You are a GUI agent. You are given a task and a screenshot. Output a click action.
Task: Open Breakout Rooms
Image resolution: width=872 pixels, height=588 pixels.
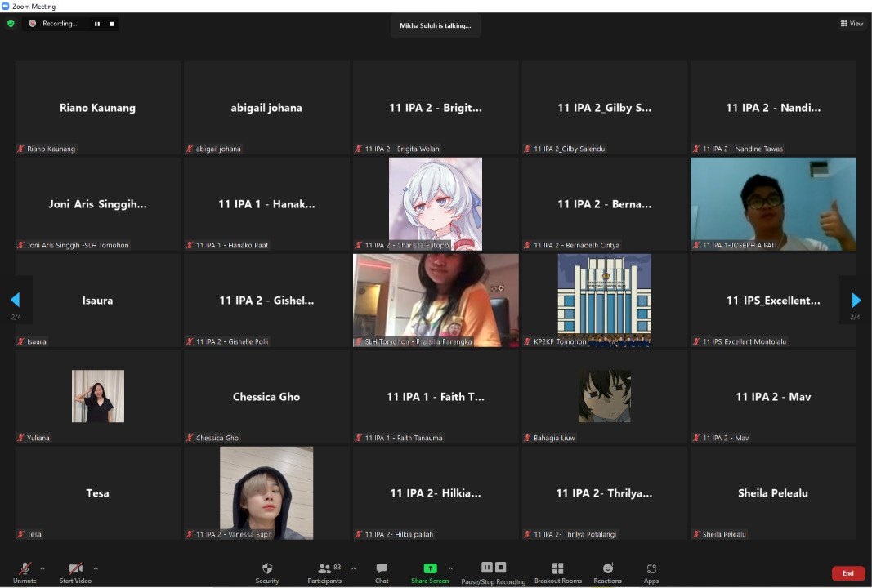(x=558, y=568)
